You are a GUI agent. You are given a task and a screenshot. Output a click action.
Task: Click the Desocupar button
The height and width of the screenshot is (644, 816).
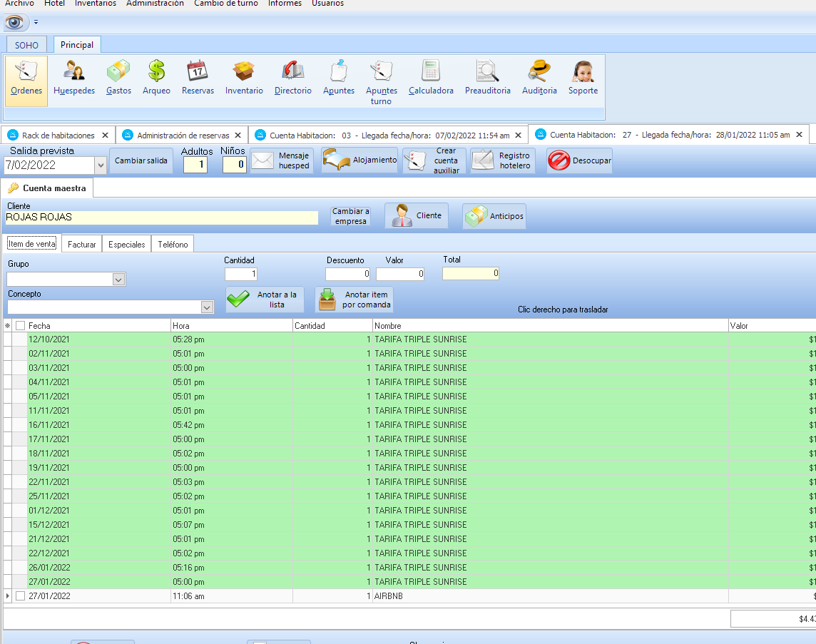coord(580,161)
